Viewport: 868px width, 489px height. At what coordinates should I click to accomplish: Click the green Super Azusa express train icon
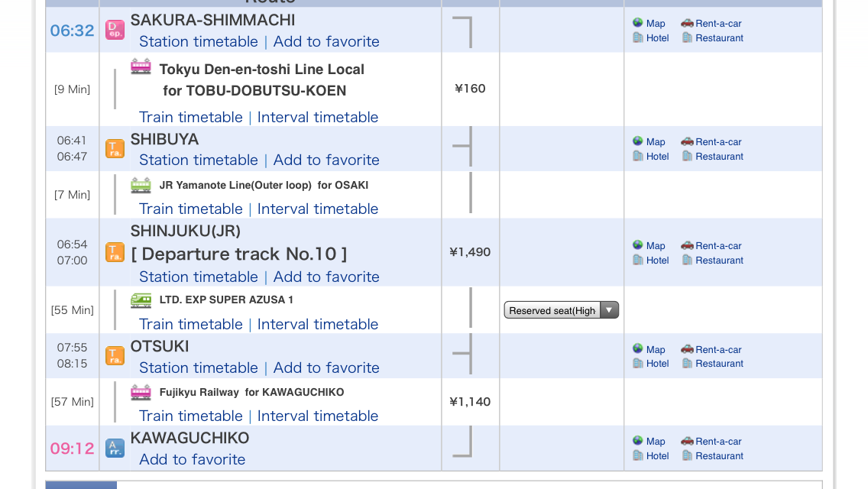141,300
